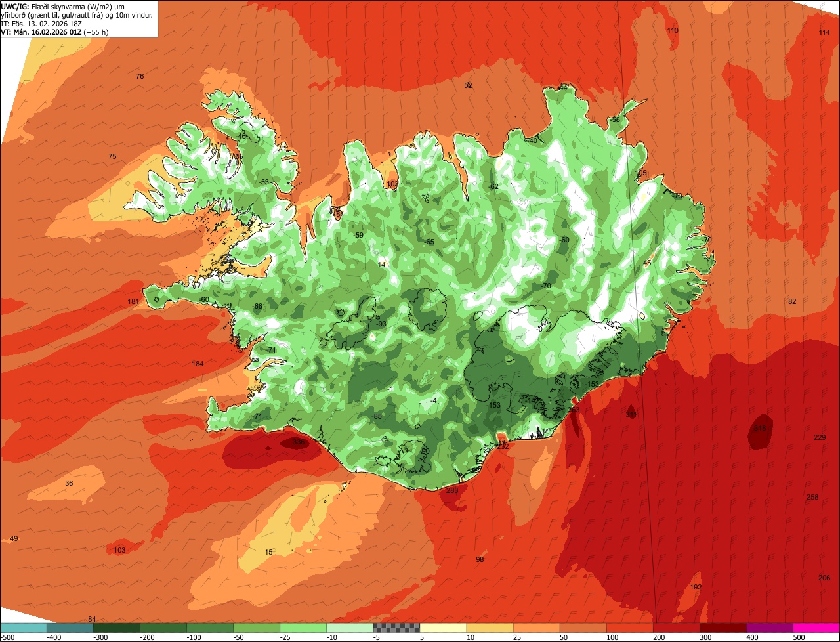Select the map value '-59'

pos(358,235)
